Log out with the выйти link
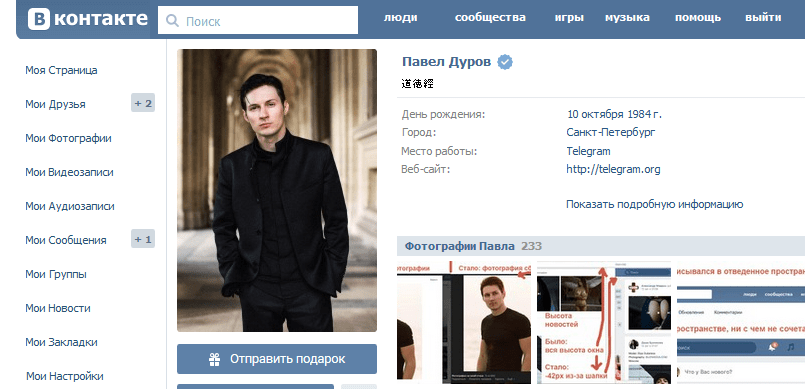 [763, 17]
